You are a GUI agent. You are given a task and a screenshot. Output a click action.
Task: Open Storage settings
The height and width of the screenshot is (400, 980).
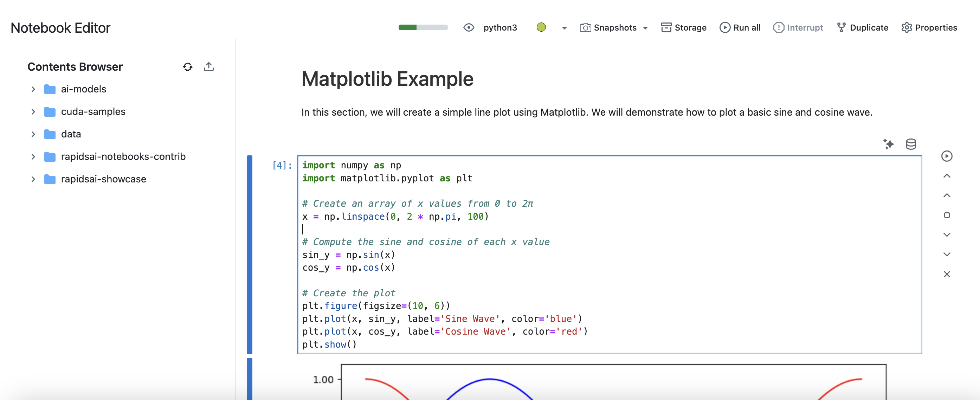(684, 27)
